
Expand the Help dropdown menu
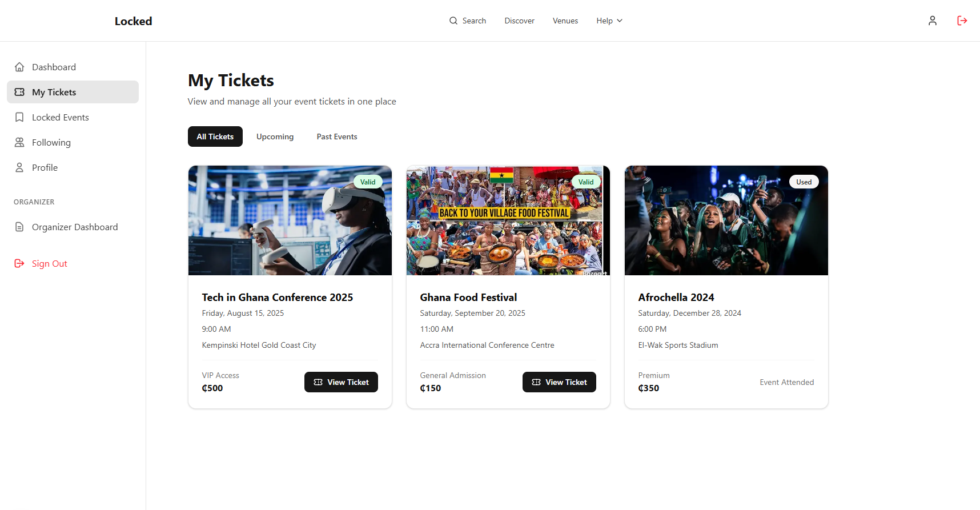coord(609,21)
